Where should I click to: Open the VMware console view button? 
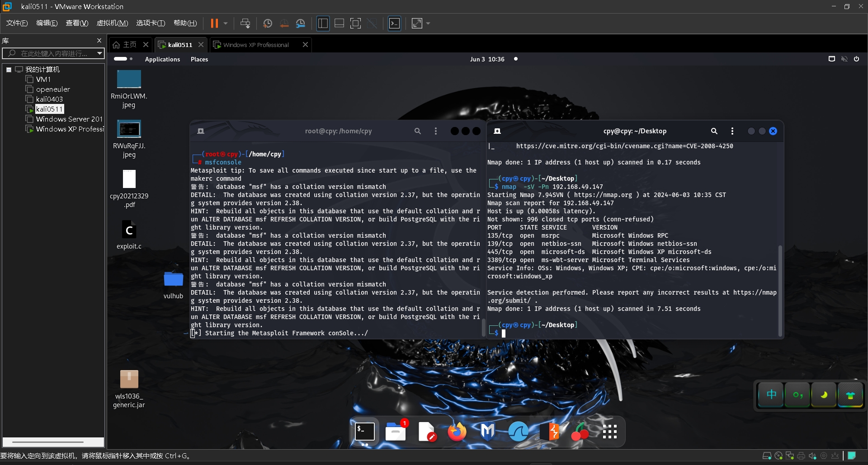395,23
